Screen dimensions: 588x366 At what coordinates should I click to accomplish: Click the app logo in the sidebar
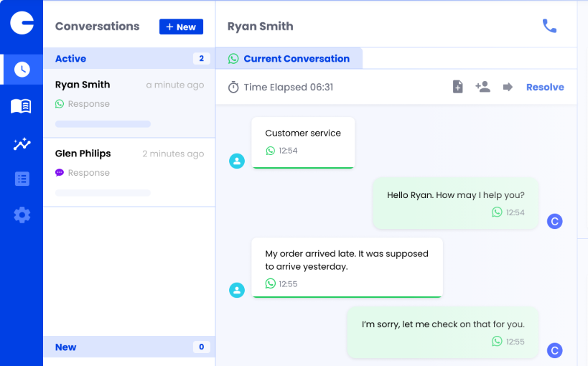pos(22,23)
